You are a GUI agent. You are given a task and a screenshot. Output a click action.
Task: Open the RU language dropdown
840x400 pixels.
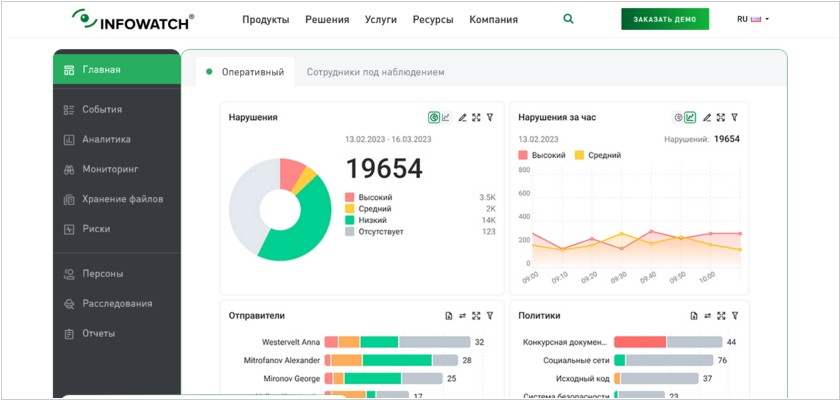pos(753,19)
